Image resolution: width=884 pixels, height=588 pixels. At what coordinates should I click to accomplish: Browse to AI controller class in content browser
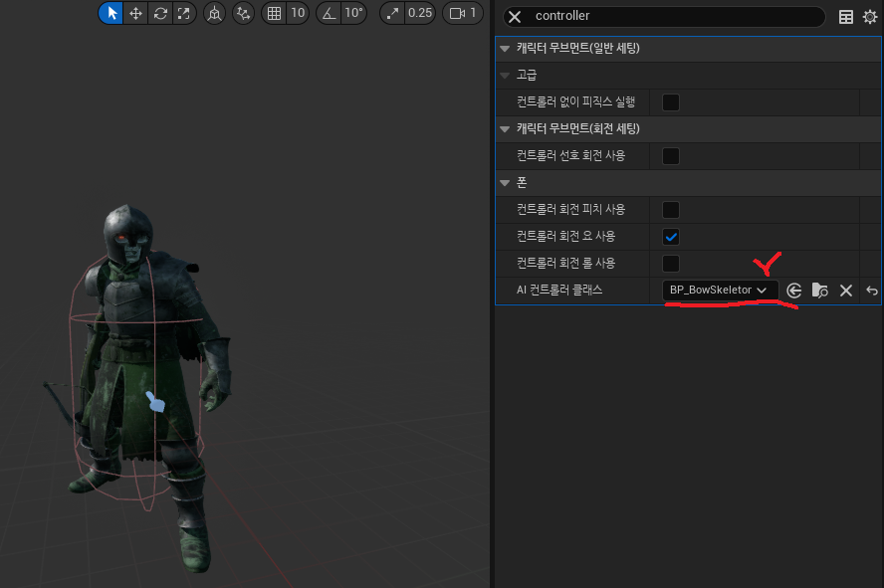pyautogui.click(x=819, y=291)
